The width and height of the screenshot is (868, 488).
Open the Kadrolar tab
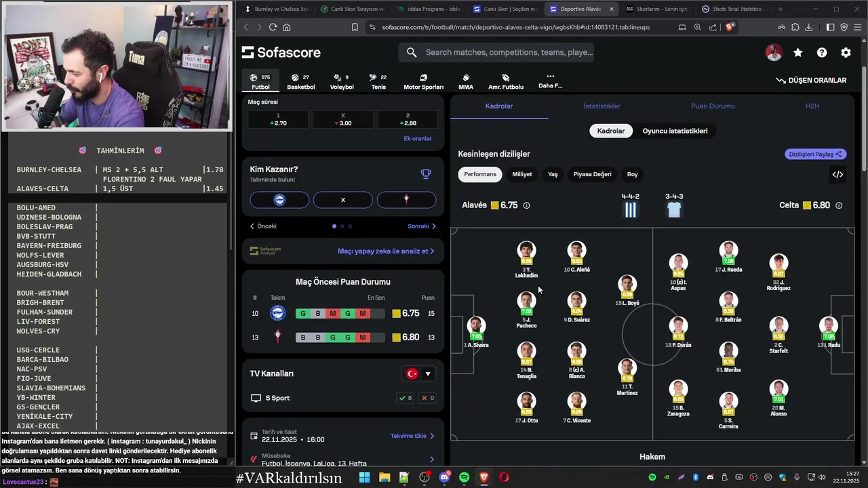499,106
